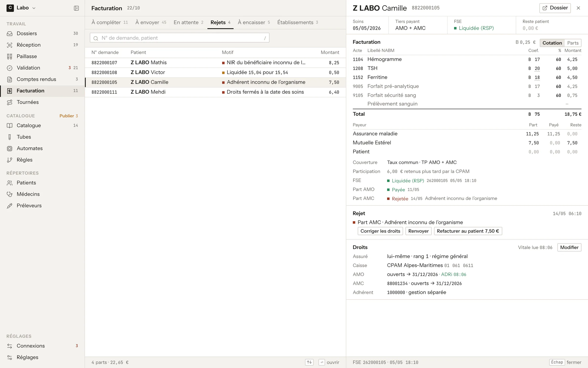This screenshot has height=368, width=588.
Task: Click the Échap fermer shortcut
Action: tap(565, 362)
